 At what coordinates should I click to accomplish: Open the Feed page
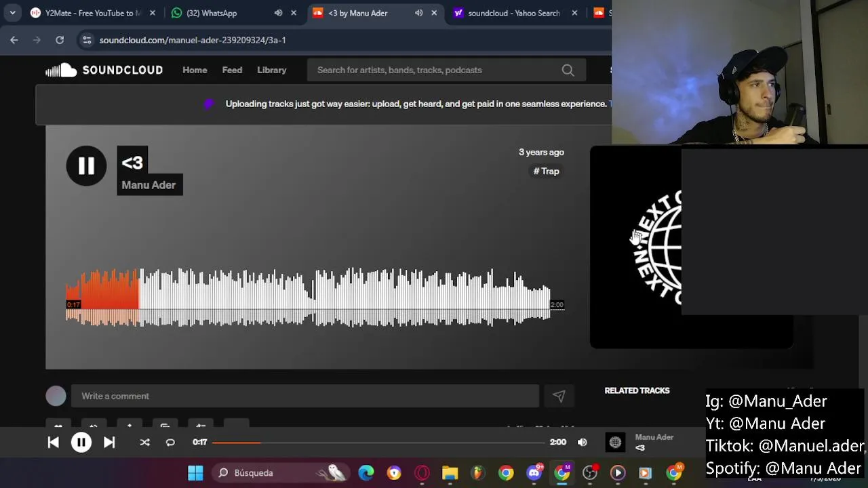(x=232, y=70)
